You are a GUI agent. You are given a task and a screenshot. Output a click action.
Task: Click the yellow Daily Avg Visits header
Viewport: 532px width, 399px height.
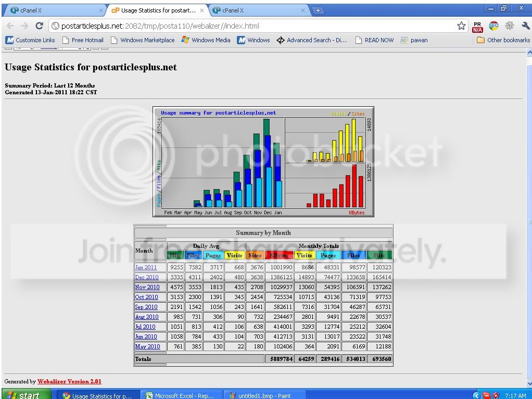click(234, 255)
